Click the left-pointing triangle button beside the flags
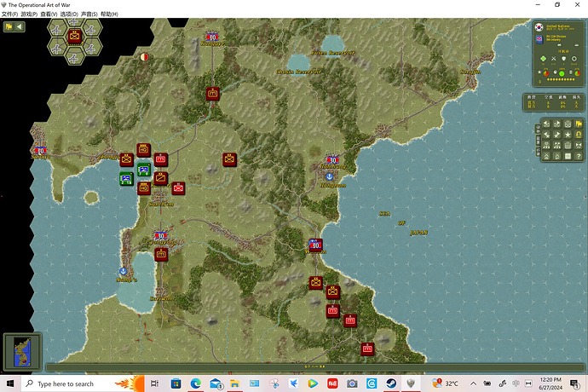The image size is (588, 392). tap(20, 26)
